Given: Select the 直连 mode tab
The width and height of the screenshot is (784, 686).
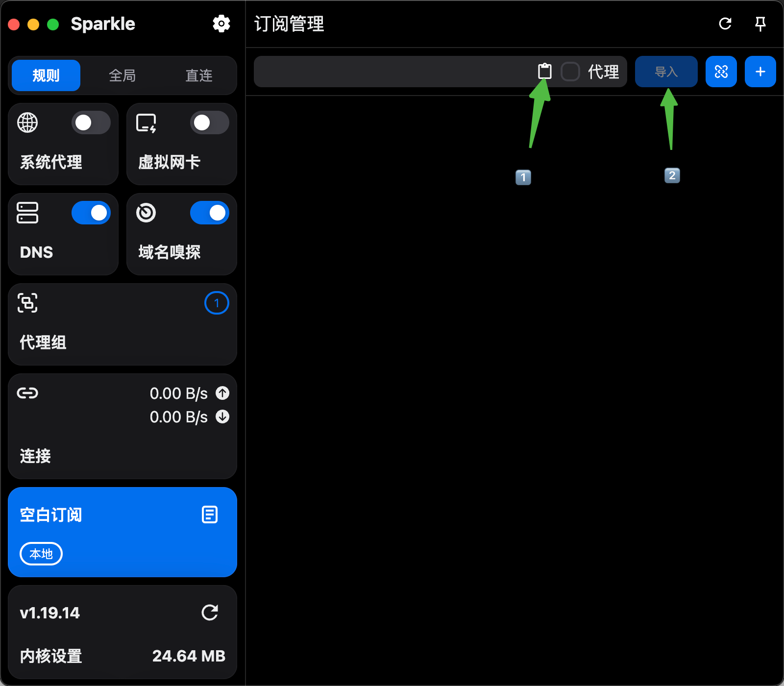Looking at the screenshot, I should click(x=198, y=75).
